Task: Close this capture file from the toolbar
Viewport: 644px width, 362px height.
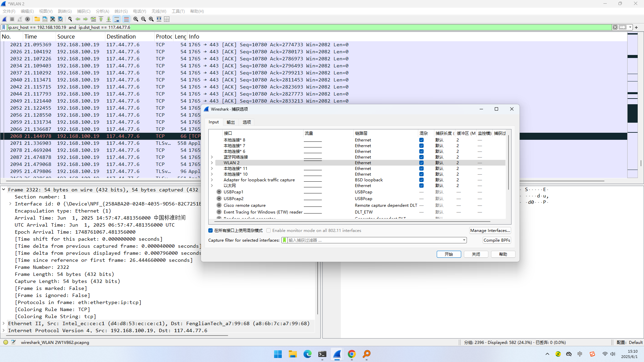Action: 53,19
